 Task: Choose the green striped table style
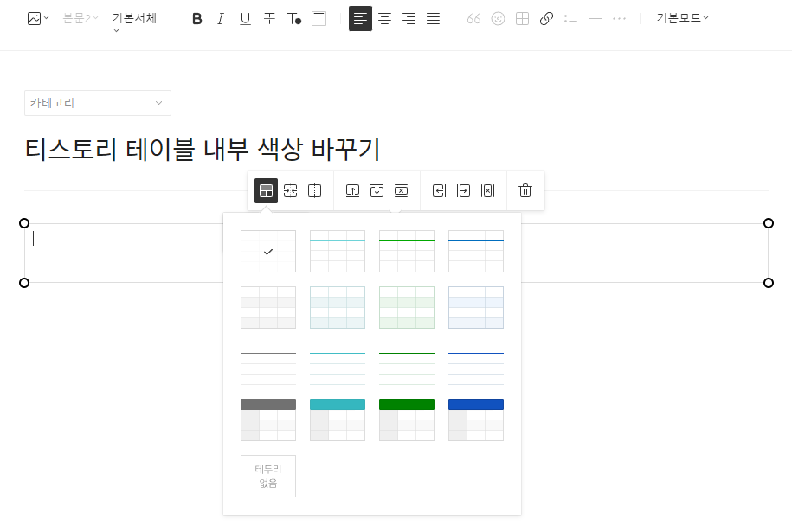coord(407,307)
